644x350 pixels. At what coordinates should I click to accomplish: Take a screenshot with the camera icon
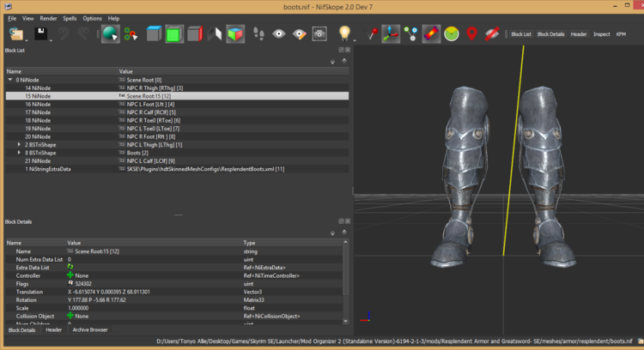319,34
